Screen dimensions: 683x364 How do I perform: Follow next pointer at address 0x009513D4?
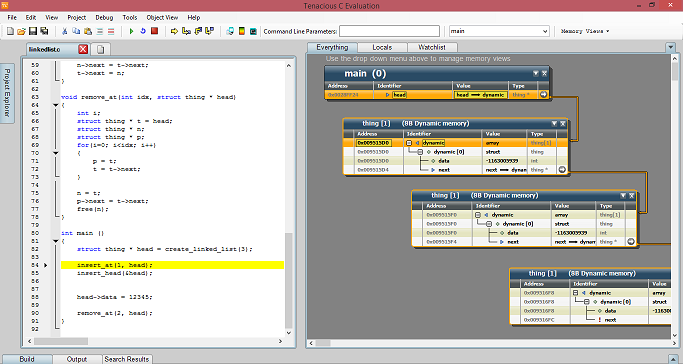pyautogui.click(x=562, y=170)
